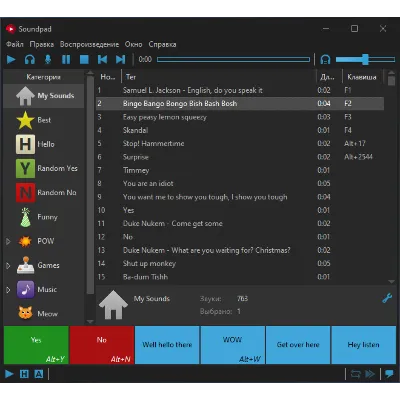Click the large My Sounds house icon

click(x=113, y=305)
